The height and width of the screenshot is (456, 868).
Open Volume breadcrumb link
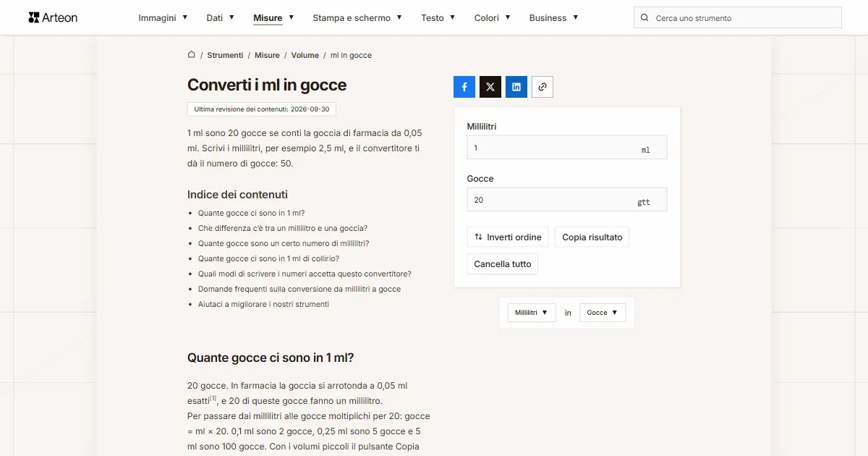point(305,55)
